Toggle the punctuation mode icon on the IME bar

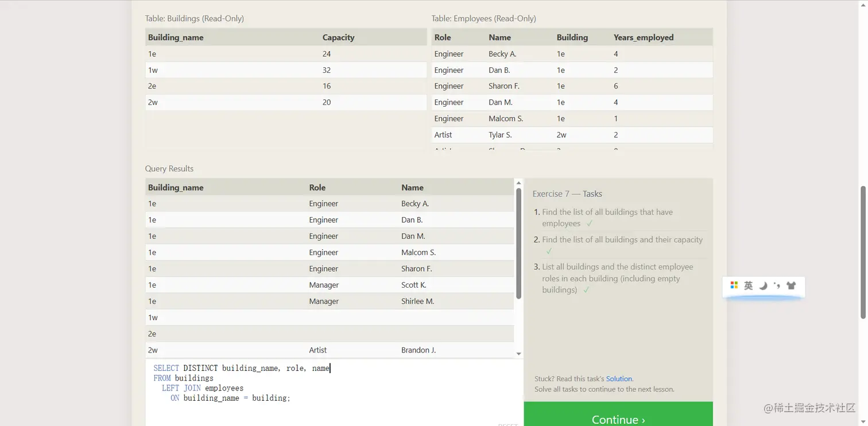point(777,285)
